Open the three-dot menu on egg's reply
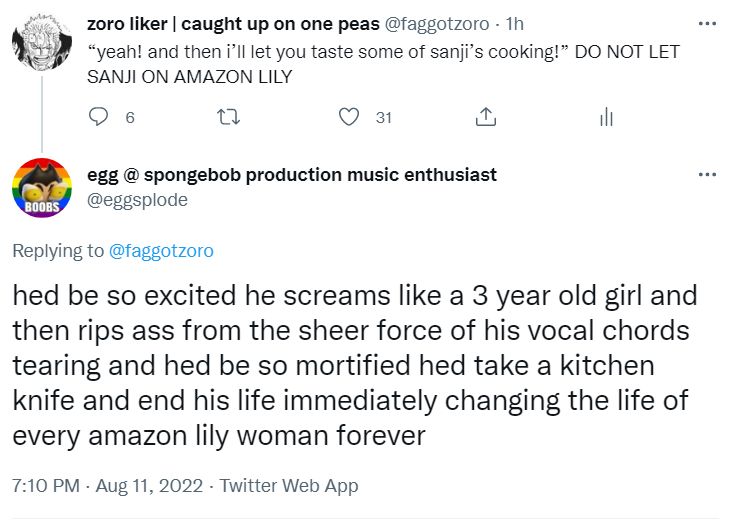Screen dimensions: 733x523 coord(707,175)
